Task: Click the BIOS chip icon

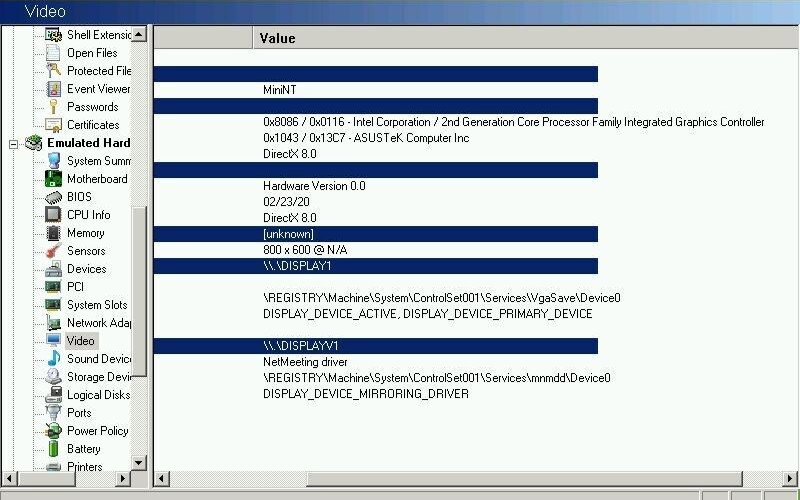Action: point(53,197)
